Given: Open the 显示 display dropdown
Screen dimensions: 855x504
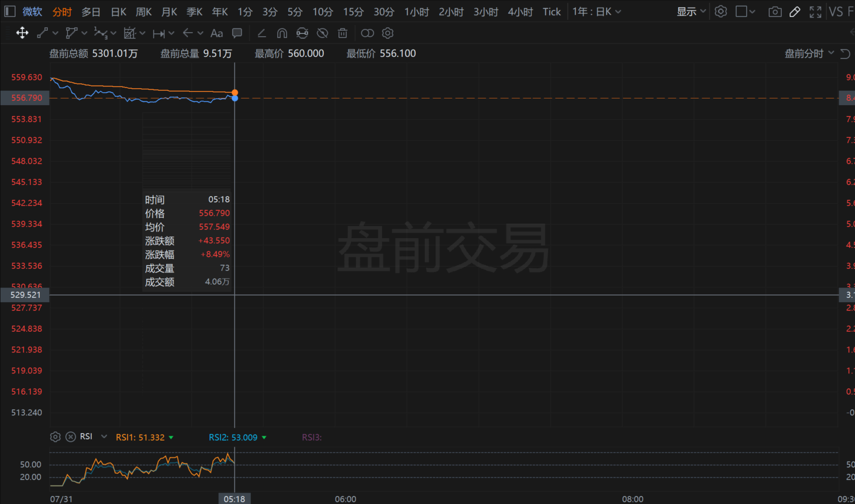Looking at the screenshot, I should [x=691, y=11].
